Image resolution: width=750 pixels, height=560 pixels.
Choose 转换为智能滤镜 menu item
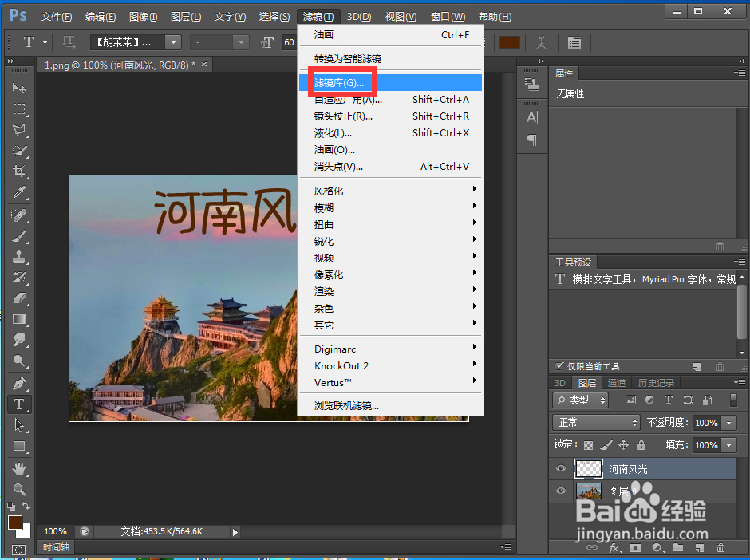click(x=391, y=59)
